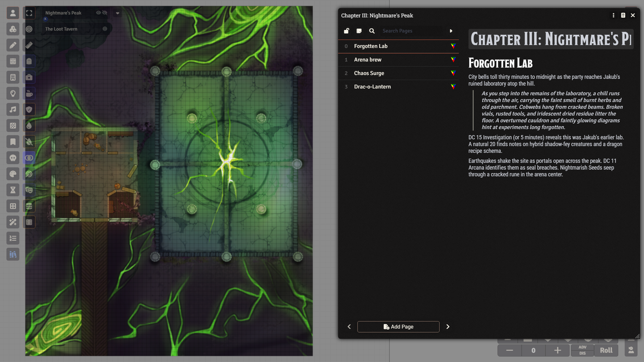Open Ambient Sounds music note control

click(x=13, y=109)
